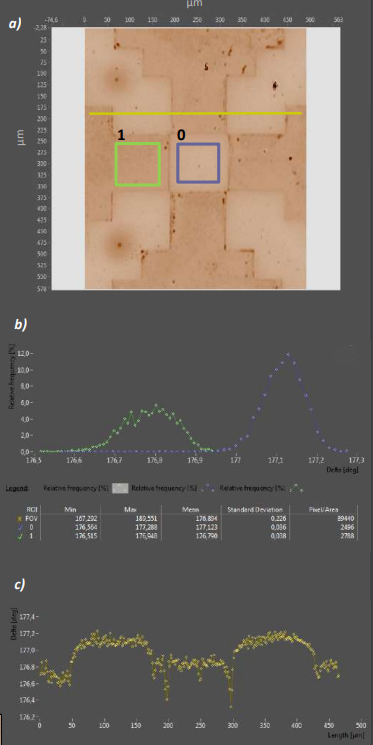This screenshot has width=373, height=745.
Task: Click the FOV standard deviation 0,226
Action: click(277, 517)
